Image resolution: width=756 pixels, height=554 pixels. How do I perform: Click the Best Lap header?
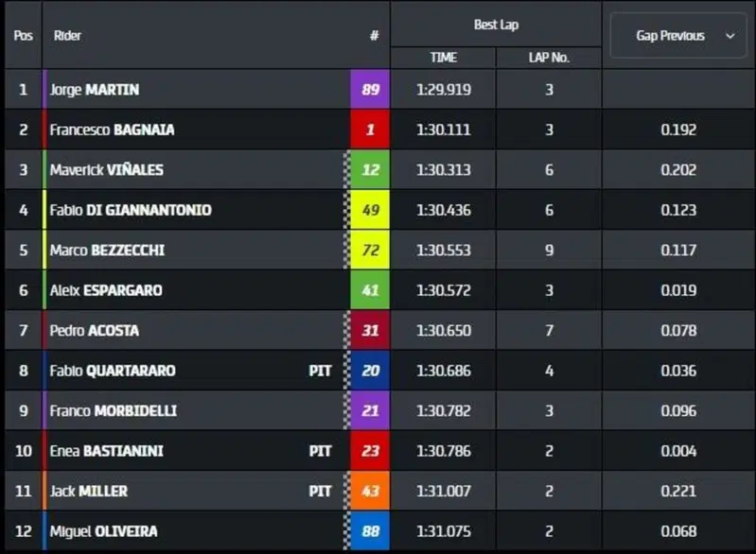496,25
